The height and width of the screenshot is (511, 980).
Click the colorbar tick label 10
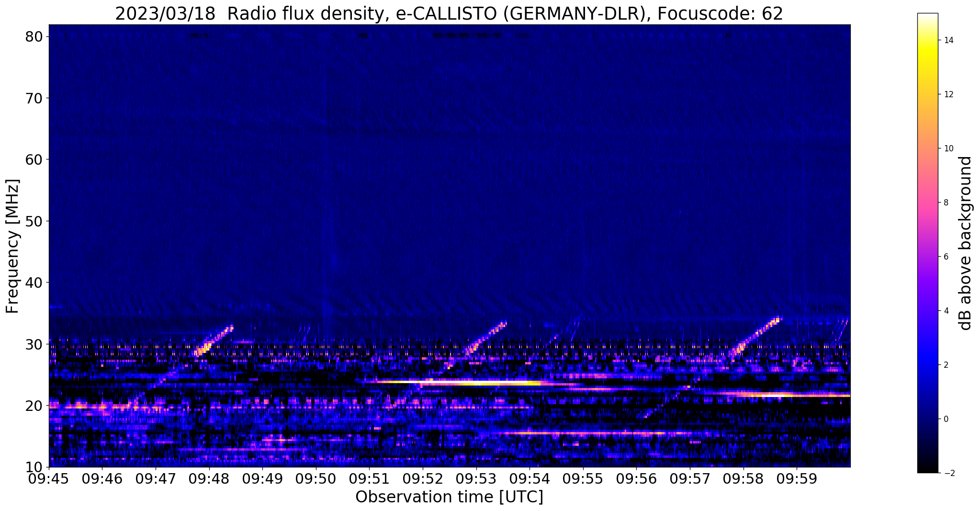coord(948,148)
